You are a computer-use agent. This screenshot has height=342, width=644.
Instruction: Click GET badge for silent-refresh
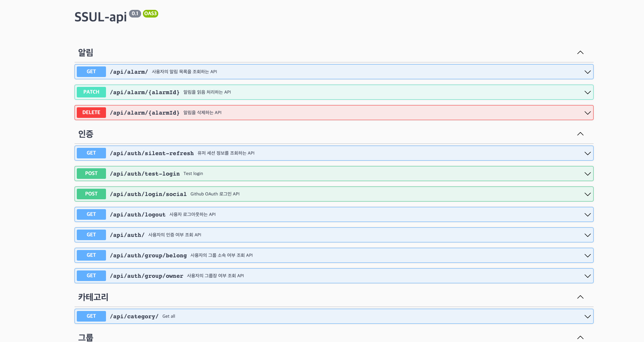(91, 153)
